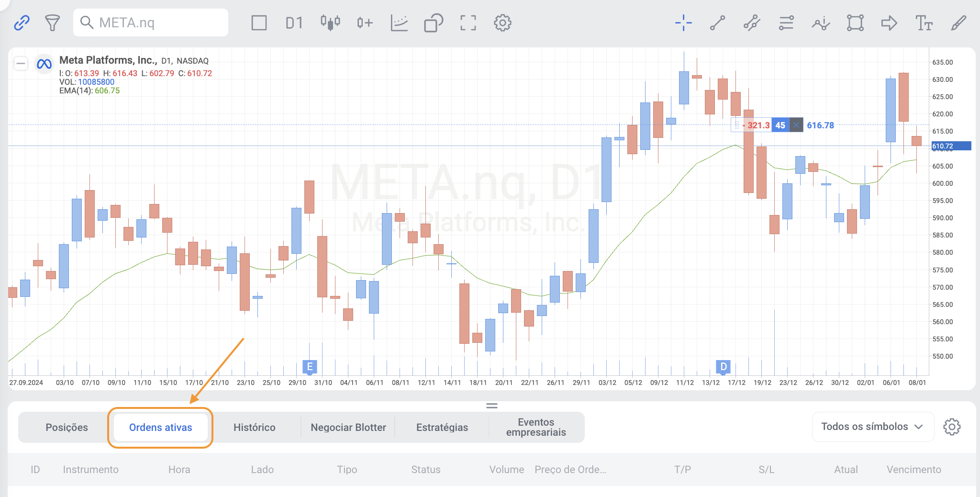Click the detach chart copy icon
980x497 pixels.
434,23
